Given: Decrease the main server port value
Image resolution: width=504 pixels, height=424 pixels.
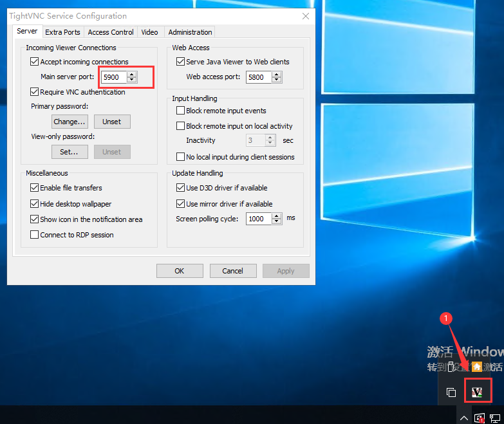Looking at the screenshot, I should pyautogui.click(x=131, y=80).
